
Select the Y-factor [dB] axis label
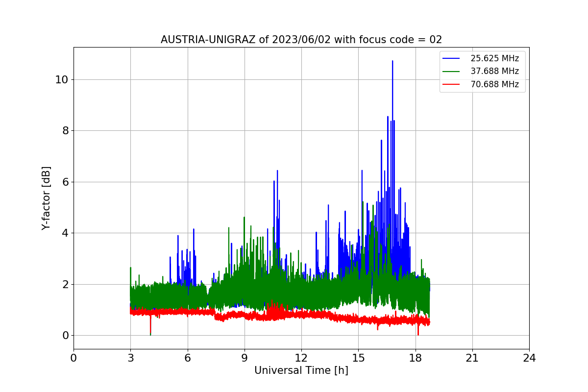pos(46,198)
